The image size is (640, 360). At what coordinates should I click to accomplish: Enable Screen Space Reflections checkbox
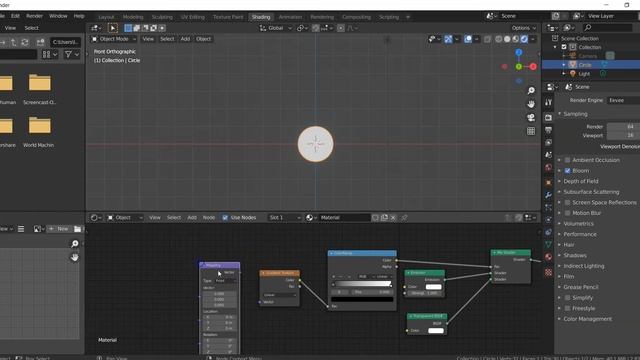pos(567,202)
